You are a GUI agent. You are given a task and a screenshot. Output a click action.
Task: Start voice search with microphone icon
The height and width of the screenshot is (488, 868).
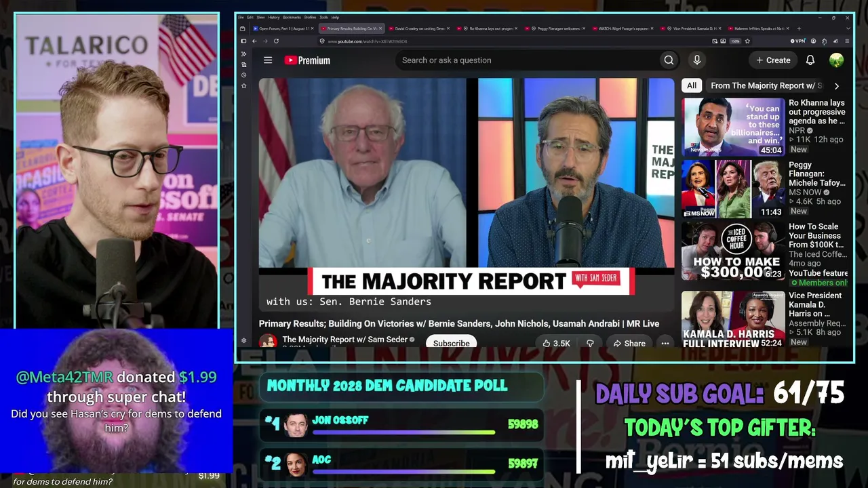pos(696,60)
